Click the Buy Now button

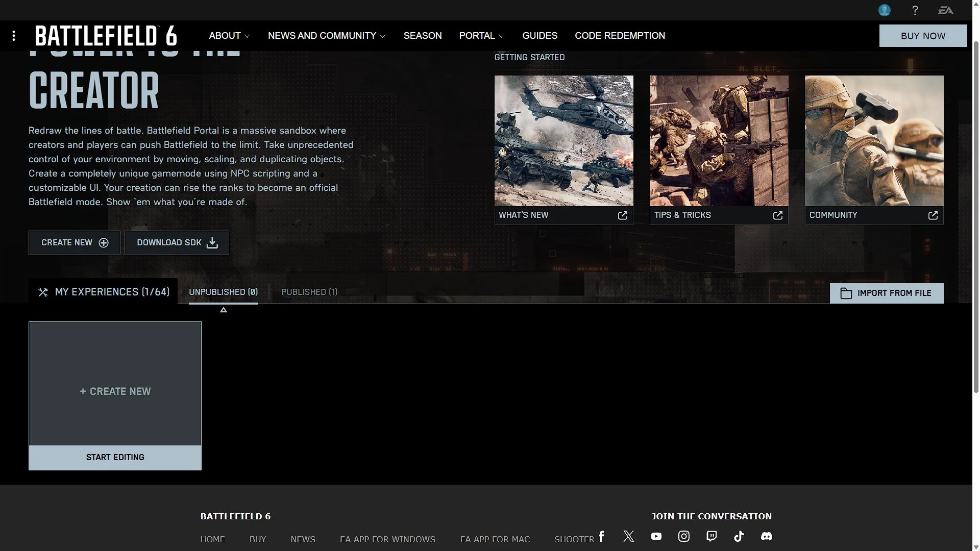(x=923, y=36)
